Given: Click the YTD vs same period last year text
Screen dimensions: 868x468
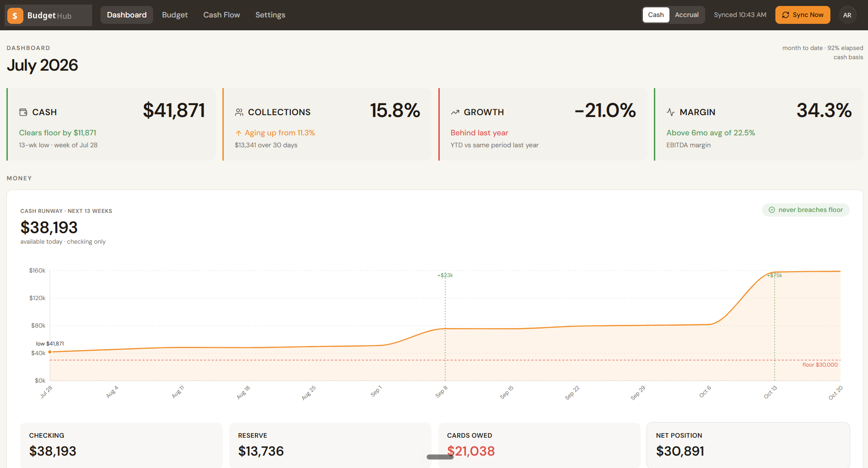Looking at the screenshot, I should pos(494,145).
